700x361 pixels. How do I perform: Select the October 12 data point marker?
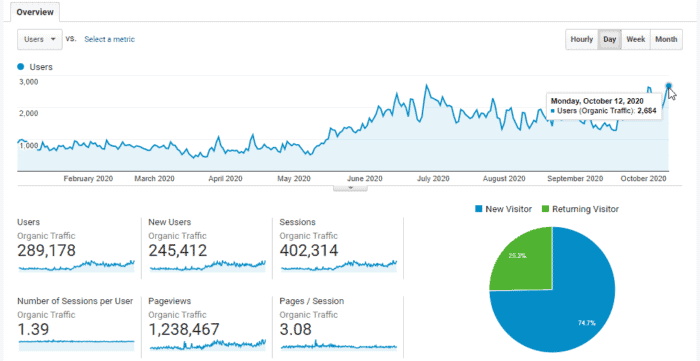pyautogui.click(x=668, y=86)
